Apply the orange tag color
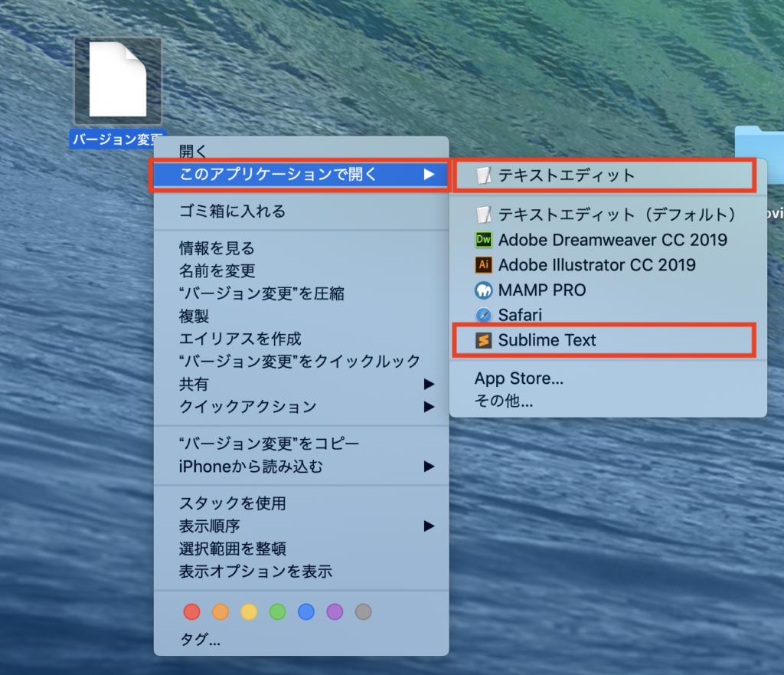This screenshot has height=675, width=784. click(x=220, y=611)
